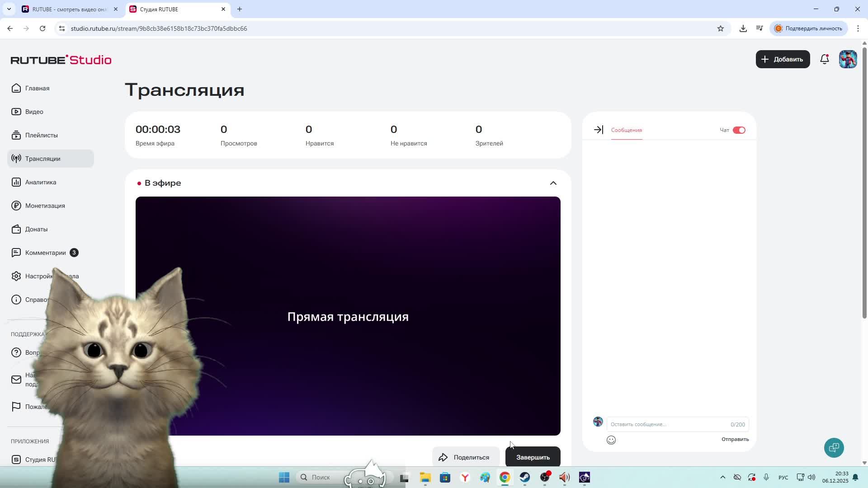
Task: Open Монетизация section in sidebar
Action: coord(45,206)
